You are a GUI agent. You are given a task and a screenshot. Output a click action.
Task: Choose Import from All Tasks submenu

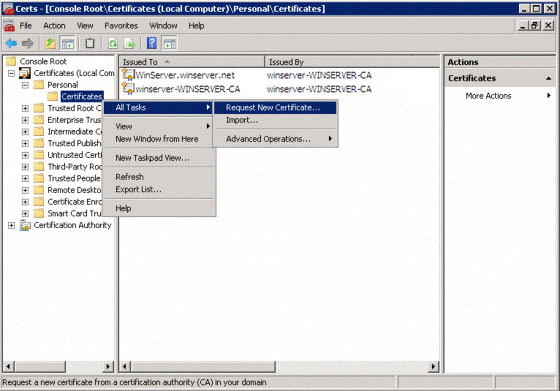[275, 120]
